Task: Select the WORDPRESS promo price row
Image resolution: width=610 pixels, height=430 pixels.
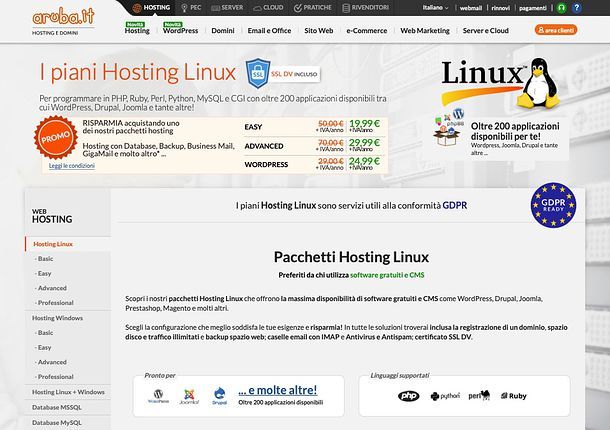Action: click(x=314, y=164)
